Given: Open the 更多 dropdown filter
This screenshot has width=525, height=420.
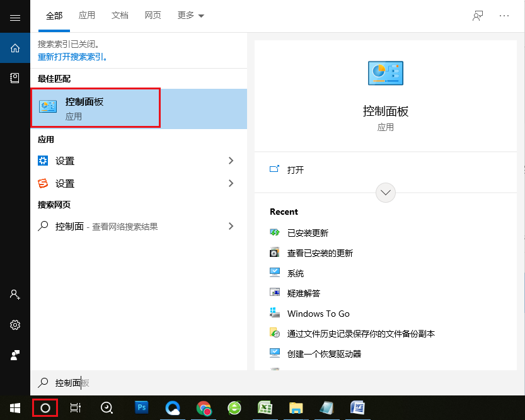Looking at the screenshot, I should [190, 15].
